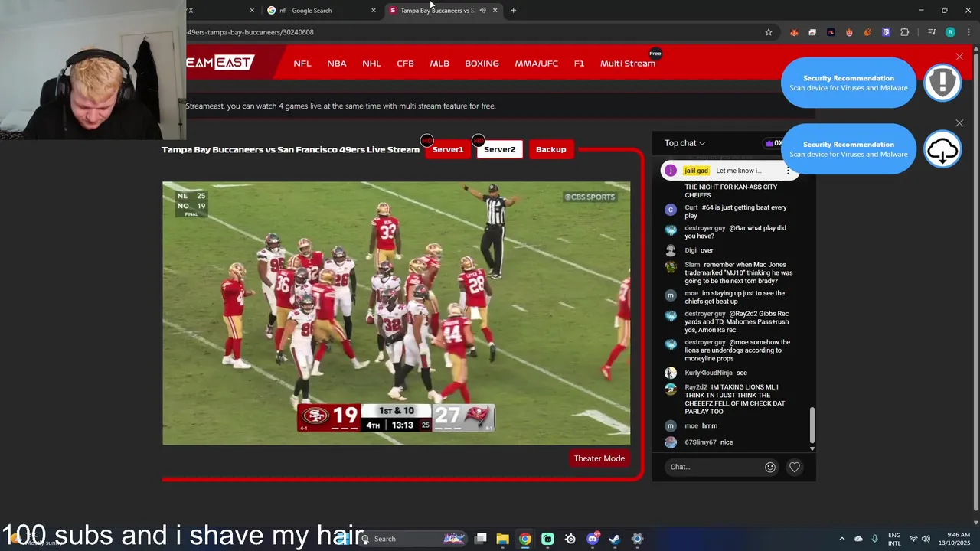Open the SteelSeries app on the taskbar
Image resolution: width=980 pixels, height=551 pixels.
[570, 539]
